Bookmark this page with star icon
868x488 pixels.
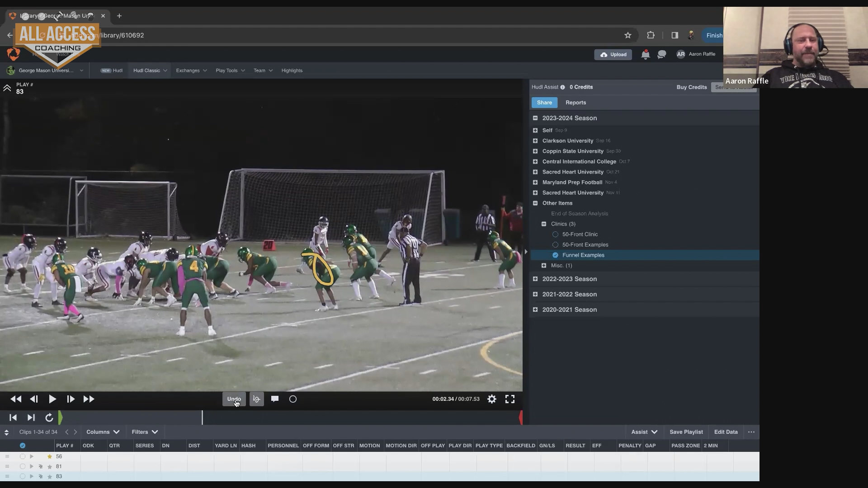(628, 35)
